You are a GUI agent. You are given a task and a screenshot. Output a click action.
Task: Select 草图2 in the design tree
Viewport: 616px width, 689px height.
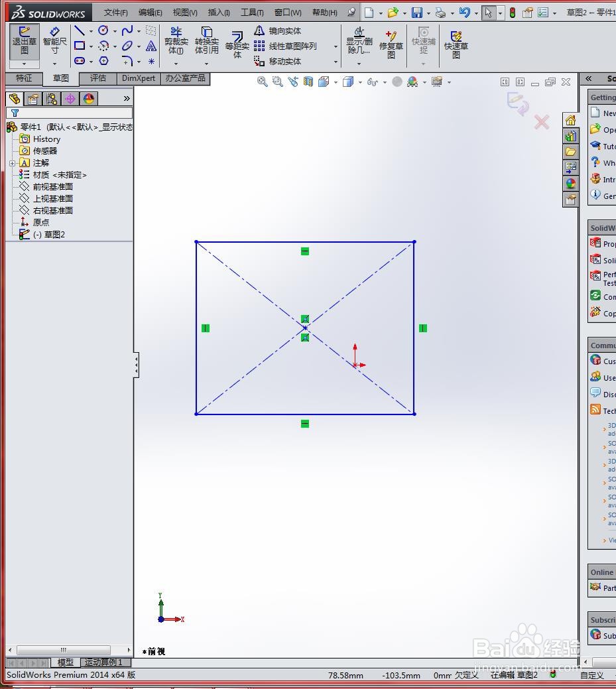(49, 235)
